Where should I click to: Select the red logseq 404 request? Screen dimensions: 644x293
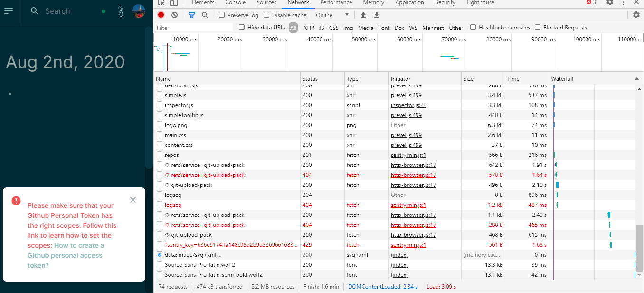[x=394, y=205]
